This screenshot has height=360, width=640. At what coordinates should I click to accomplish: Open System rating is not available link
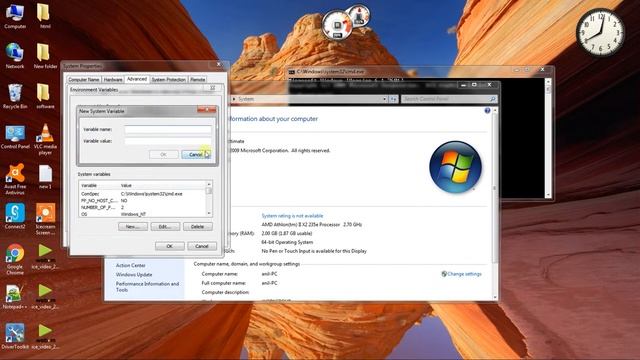(x=292, y=216)
